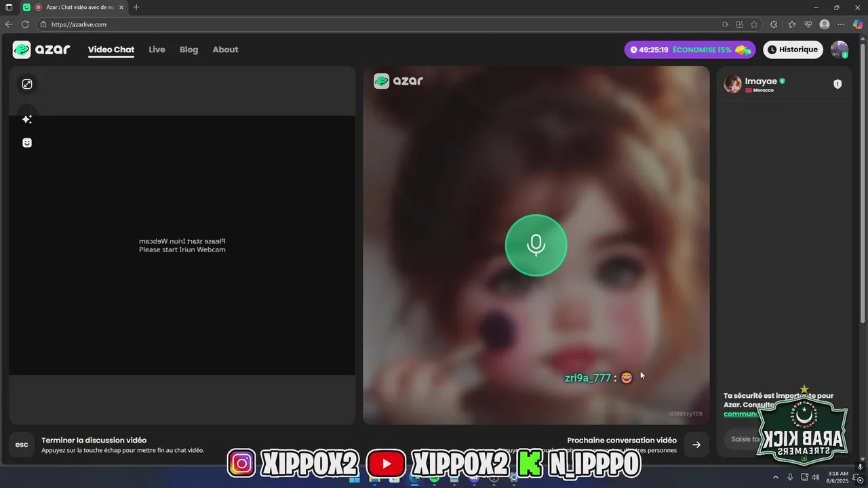The image size is (868, 488).
Task: Click Imayae's profile picture
Action: point(732,84)
